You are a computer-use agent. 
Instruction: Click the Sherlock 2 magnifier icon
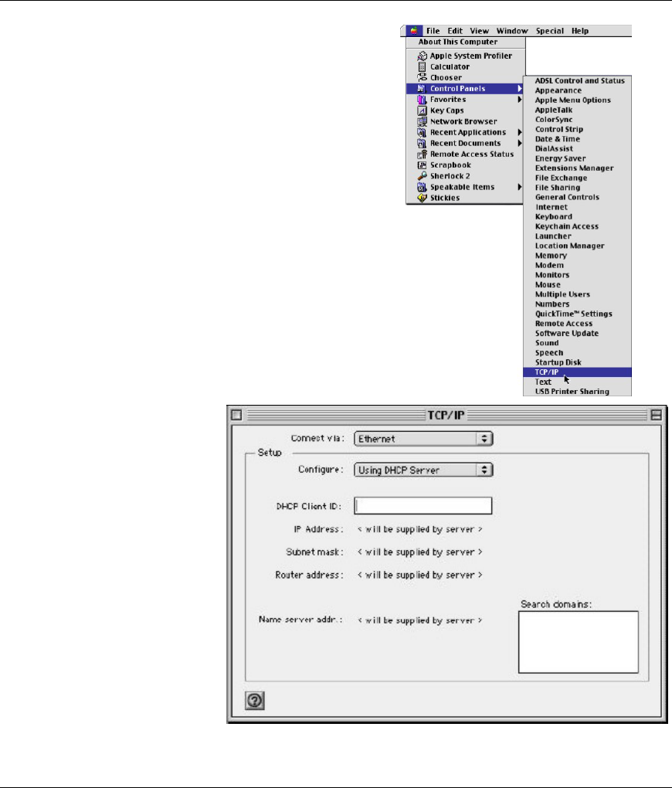coord(423,176)
